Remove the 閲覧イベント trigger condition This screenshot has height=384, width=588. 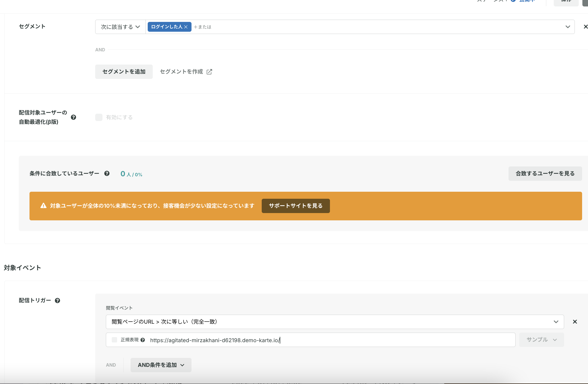575,322
